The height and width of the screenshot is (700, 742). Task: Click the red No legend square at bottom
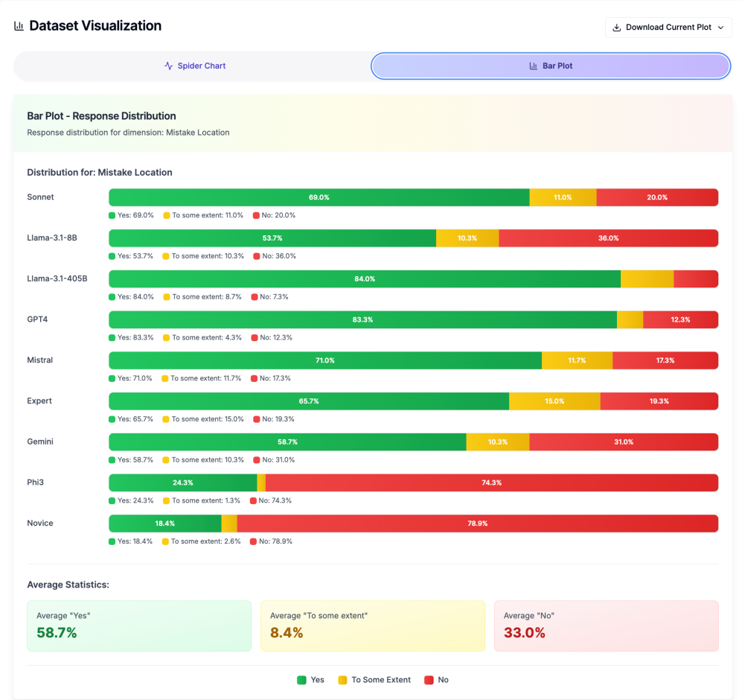tap(429, 680)
